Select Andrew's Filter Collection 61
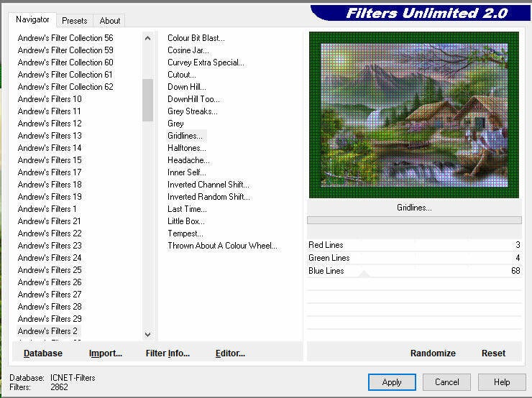532x398 pixels. [65, 75]
